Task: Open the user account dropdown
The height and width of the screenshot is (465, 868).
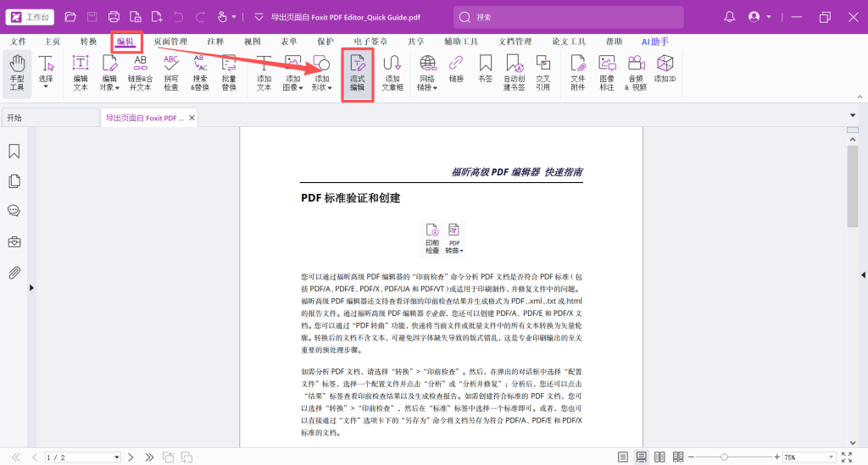Action: coord(768,17)
